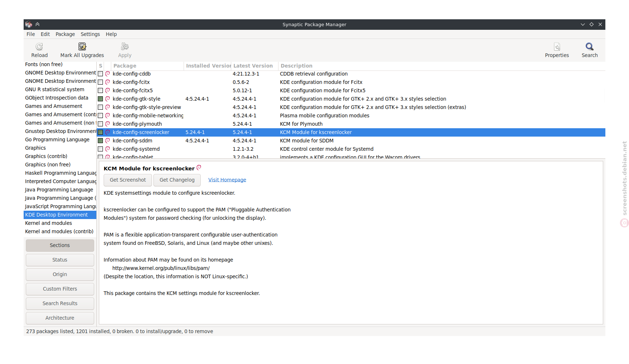Click the Debian swirl next to kde-config-systemd

click(108, 149)
